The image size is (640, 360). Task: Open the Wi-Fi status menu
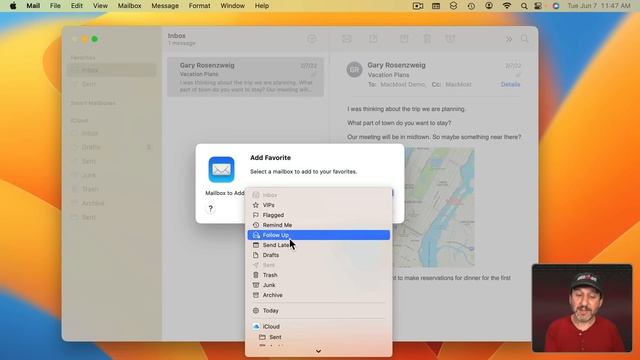click(507, 6)
